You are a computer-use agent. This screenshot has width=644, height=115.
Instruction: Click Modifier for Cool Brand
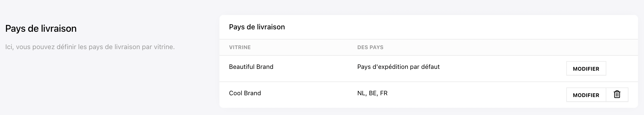tap(586, 95)
